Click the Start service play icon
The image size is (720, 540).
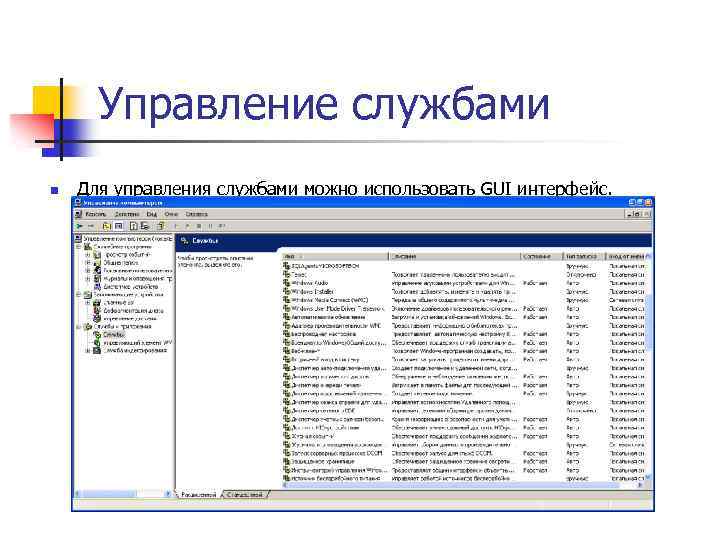tap(176, 226)
